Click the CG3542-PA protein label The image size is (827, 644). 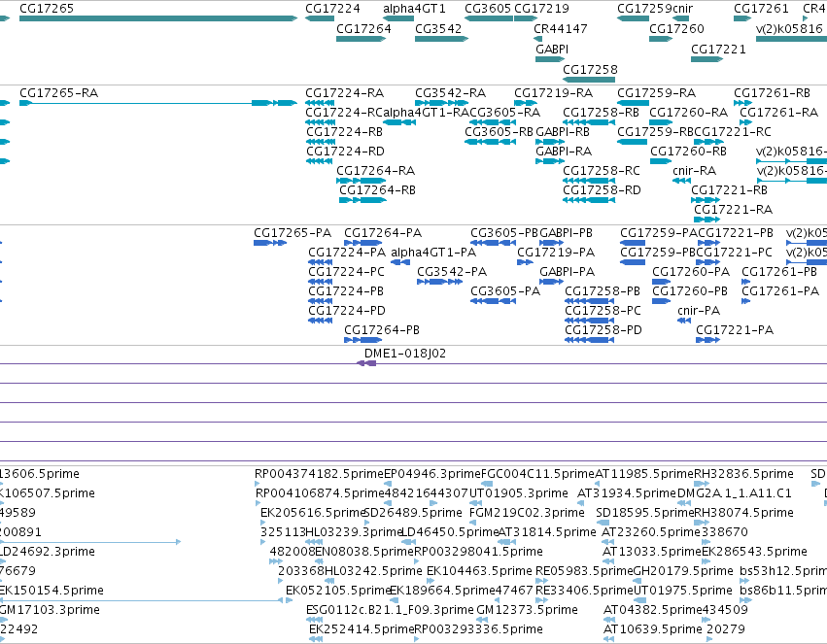(452, 272)
